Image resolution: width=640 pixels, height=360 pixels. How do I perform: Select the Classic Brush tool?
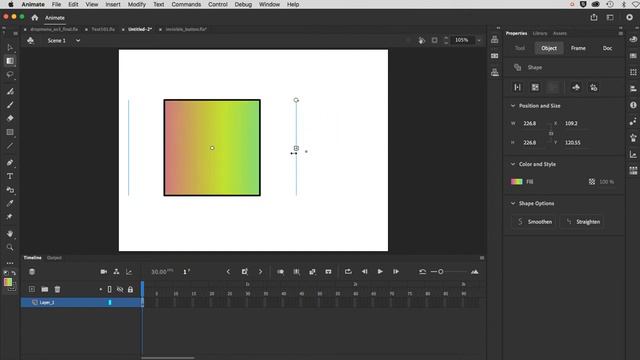click(10, 105)
